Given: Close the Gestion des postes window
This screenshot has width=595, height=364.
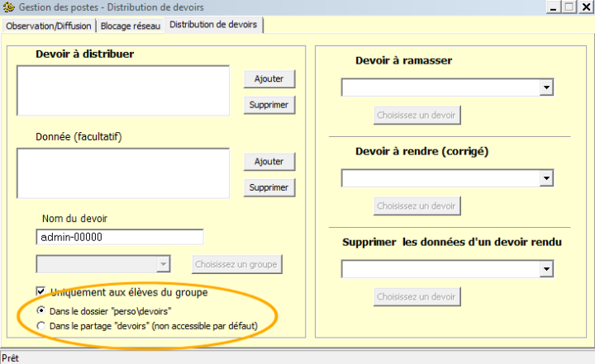Looking at the screenshot, I should click(586, 7).
